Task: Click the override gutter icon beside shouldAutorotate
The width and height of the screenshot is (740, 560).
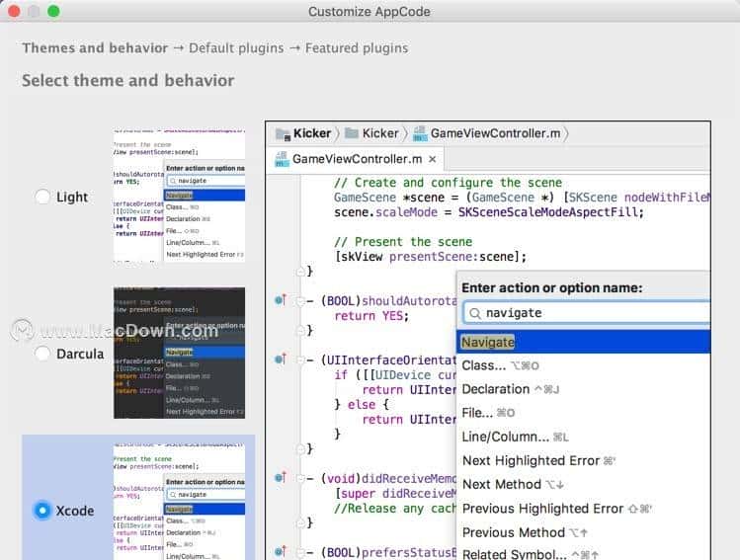Action: click(x=281, y=299)
